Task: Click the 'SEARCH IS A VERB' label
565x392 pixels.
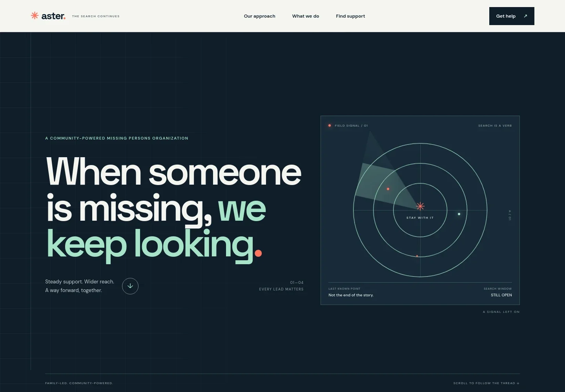Action: (495, 126)
